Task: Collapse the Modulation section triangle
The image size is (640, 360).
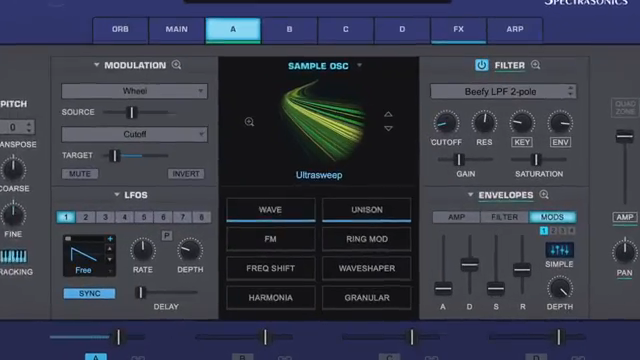Action: (x=96, y=65)
